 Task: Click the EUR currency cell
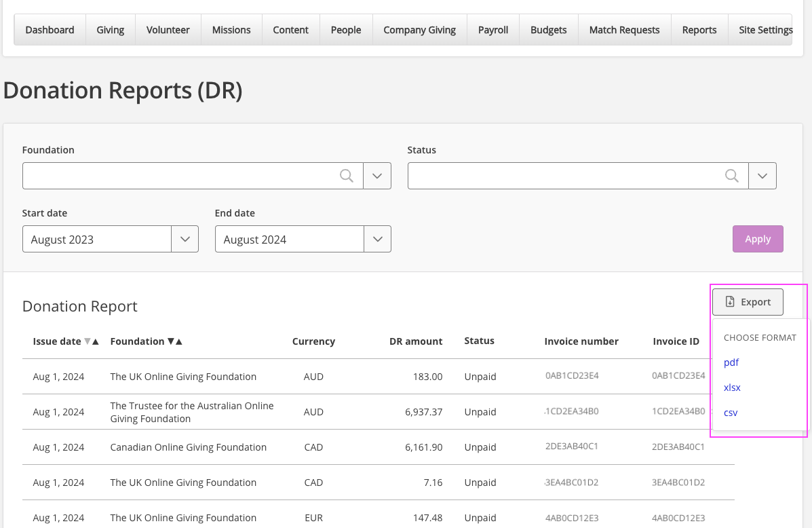coord(313,518)
